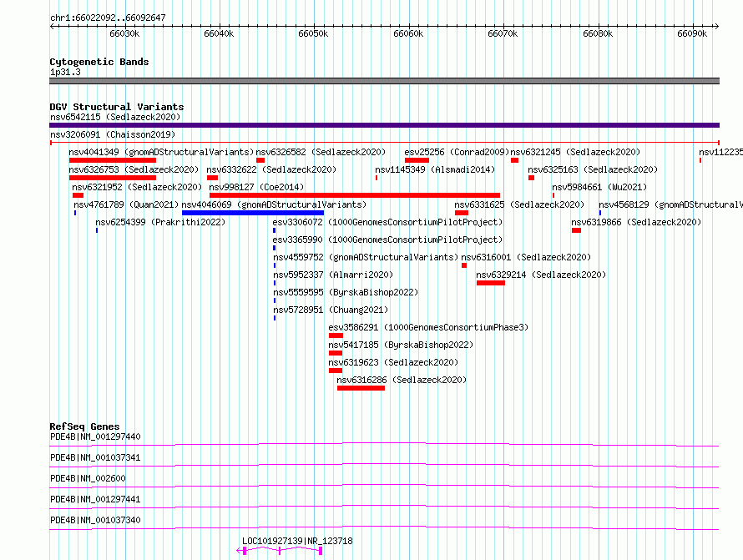The width and height of the screenshot is (743, 560).
Task: Click the nsv5952337 (Almarri2020) label
Action: click(x=333, y=275)
